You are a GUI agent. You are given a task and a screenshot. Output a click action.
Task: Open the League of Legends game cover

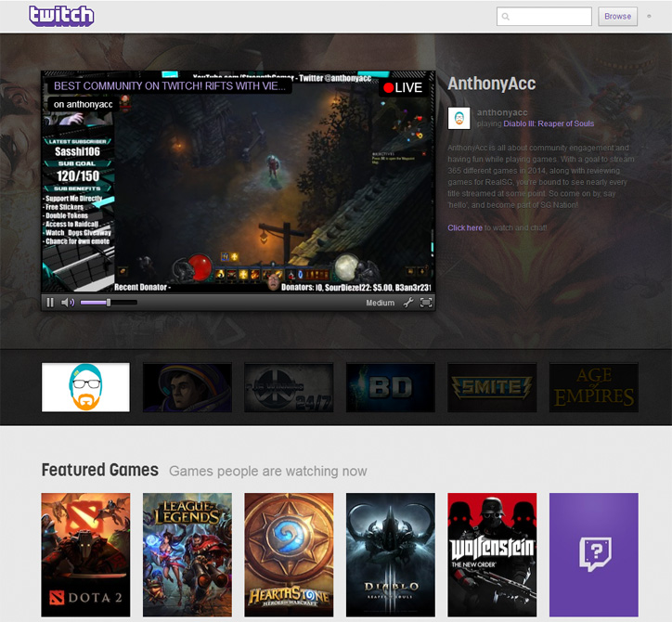click(187, 555)
